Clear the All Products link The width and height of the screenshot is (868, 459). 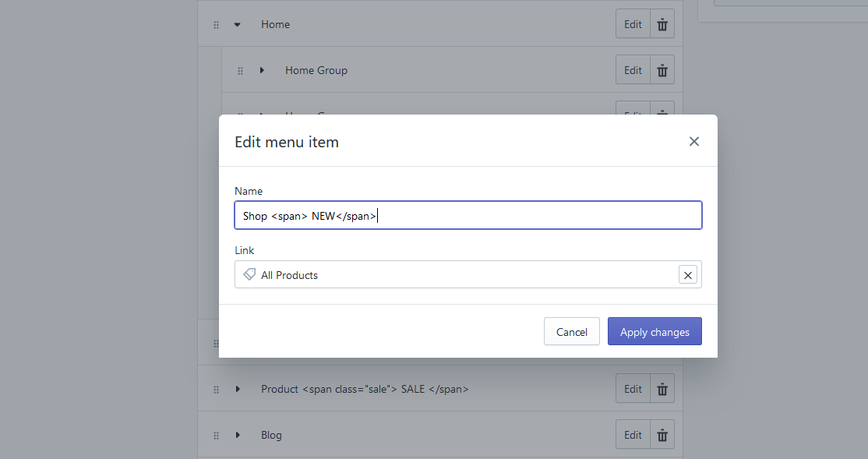click(x=687, y=275)
